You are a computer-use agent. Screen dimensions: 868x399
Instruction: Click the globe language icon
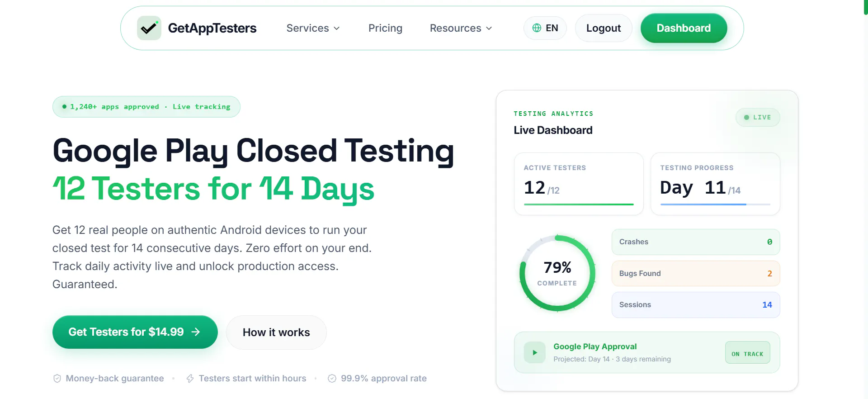pos(537,28)
